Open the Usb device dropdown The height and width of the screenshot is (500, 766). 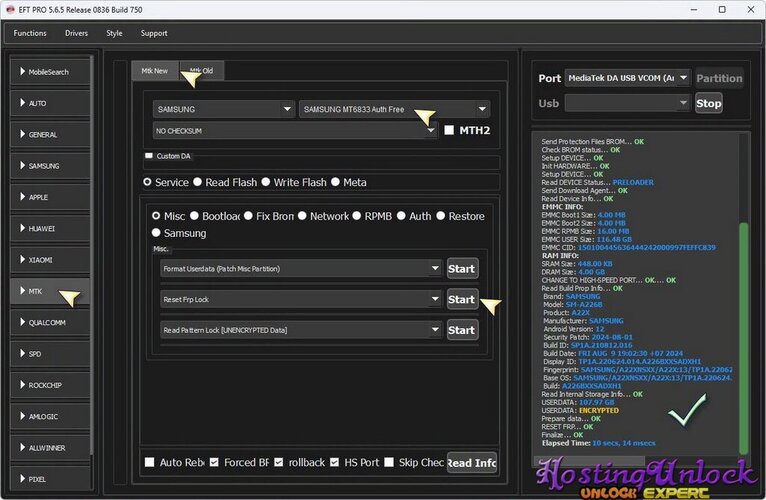(628, 103)
